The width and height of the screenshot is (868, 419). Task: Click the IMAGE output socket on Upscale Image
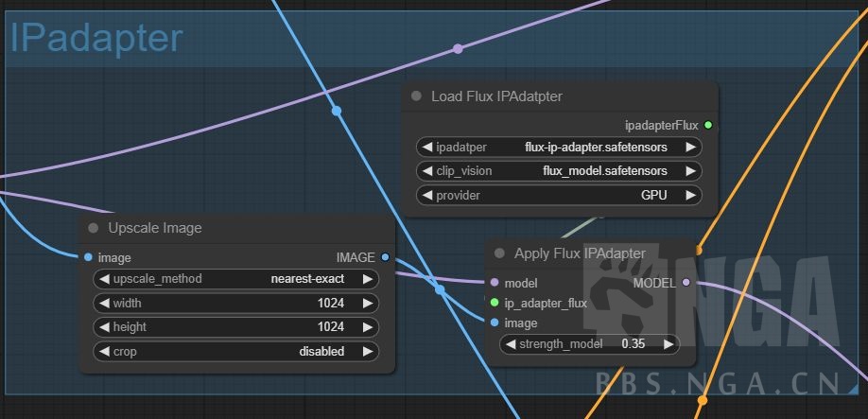pyautogui.click(x=385, y=257)
